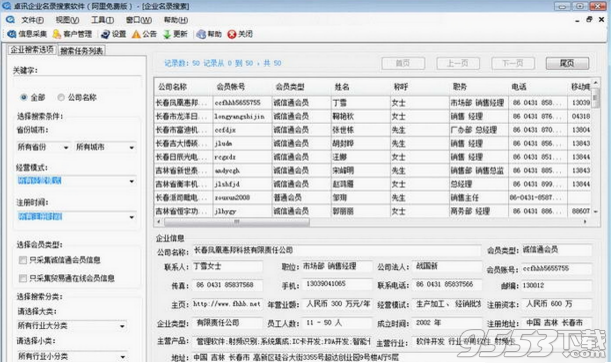This screenshot has width=611, height=363.
Task: Click the 姓名 column header
Action: click(360, 87)
